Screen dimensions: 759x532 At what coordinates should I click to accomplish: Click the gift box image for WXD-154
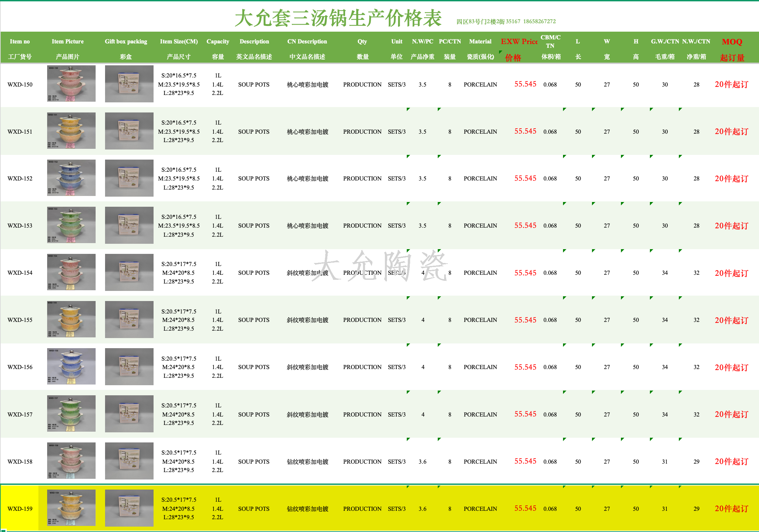click(129, 272)
